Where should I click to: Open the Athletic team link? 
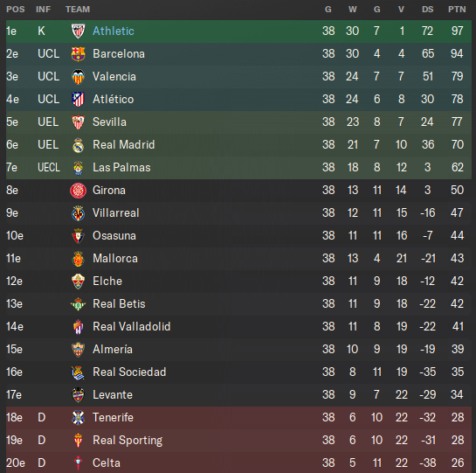pyautogui.click(x=114, y=31)
